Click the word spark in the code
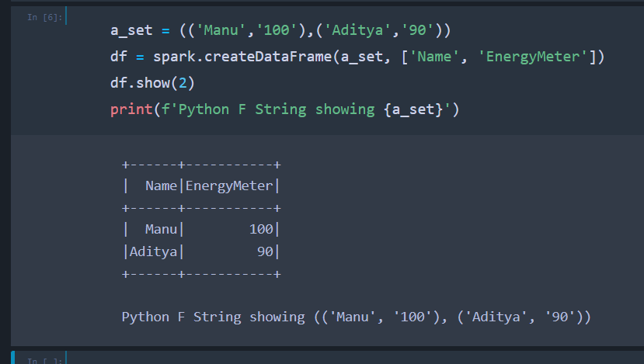This screenshot has height=364, width=644. click(174, 57)
